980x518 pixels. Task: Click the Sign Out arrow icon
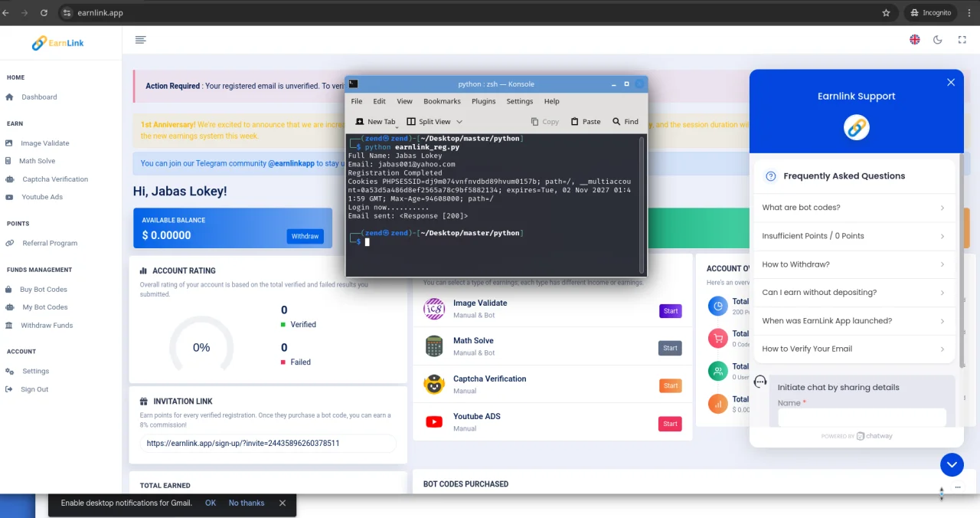9,389
